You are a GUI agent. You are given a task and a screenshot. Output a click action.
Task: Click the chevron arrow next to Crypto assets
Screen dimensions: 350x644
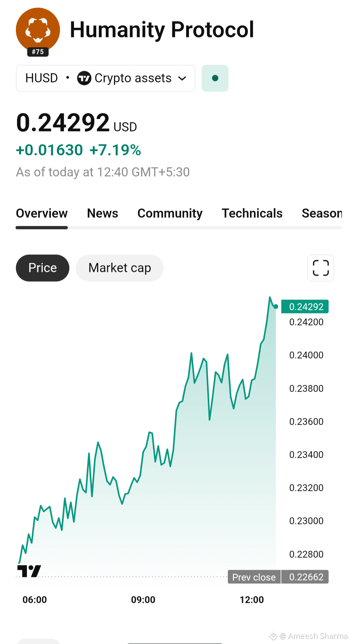182,78
